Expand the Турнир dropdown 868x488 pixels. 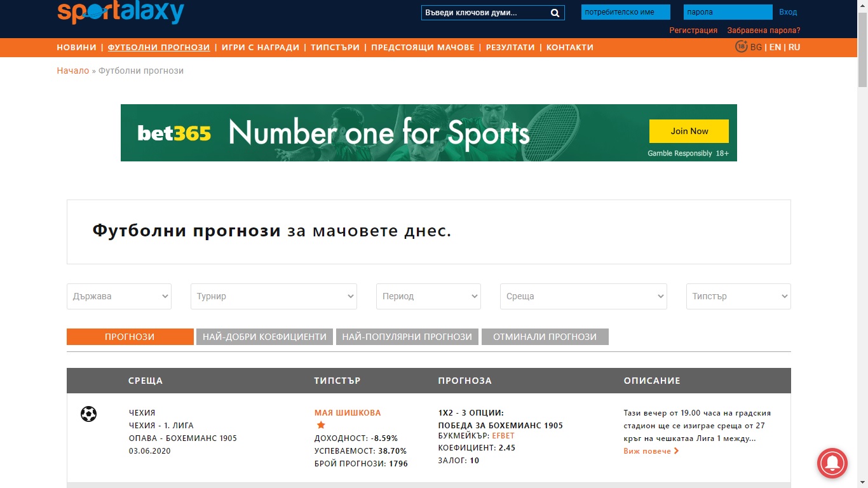tap(273, 296)
